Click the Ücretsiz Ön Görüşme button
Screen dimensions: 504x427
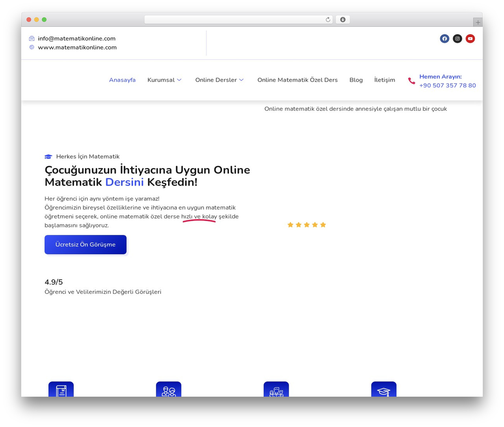pos(85,245)
